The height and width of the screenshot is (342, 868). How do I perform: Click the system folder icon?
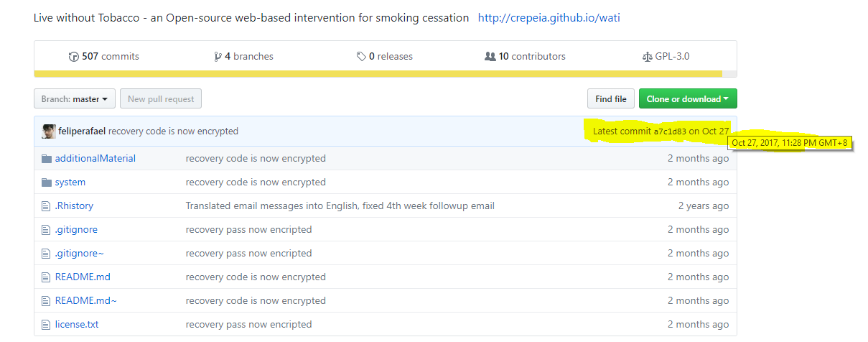click(47, 182)
